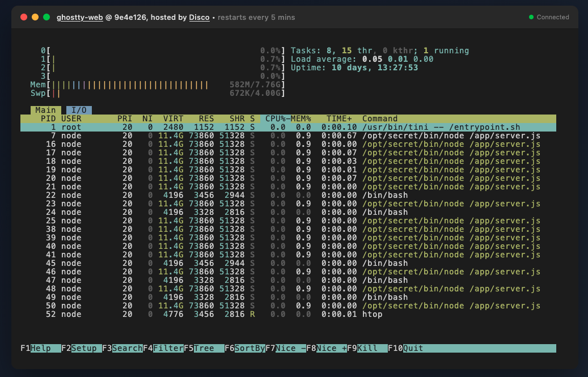Select PID 22 /bin/bash row

[x=288, y=195]
